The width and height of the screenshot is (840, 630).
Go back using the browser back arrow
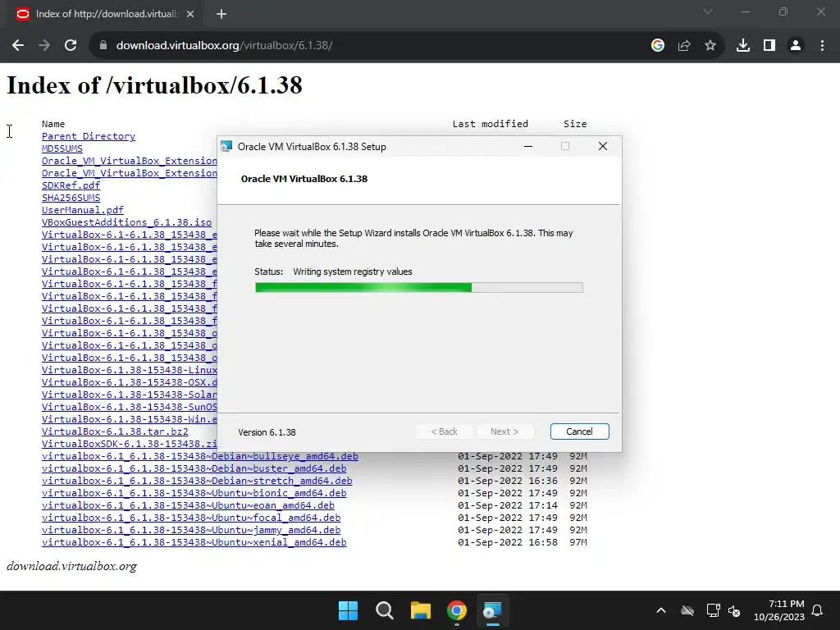coord(18,46)
